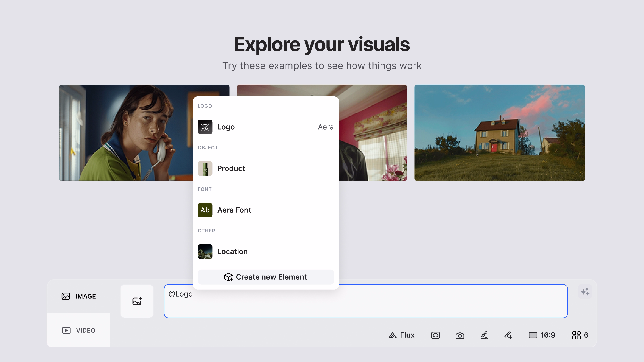Click the paintbrush style icon
This screenshot has height=362, width=644.
[484, 335]
